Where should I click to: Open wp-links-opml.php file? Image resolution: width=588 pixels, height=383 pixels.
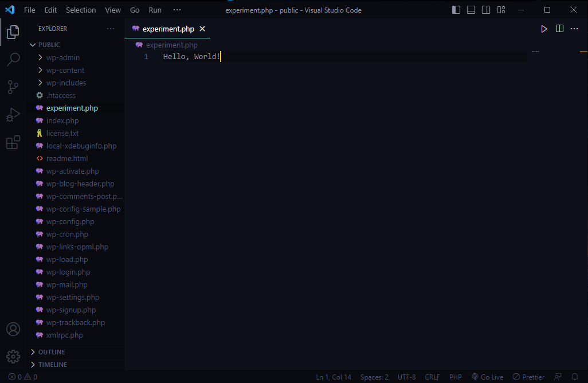click(x=76, y=247)
